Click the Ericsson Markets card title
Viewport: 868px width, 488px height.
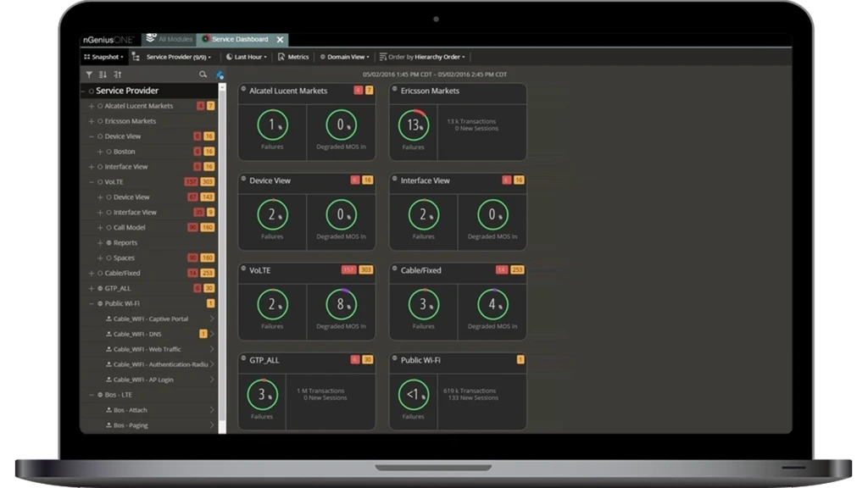[x=430, y=91]
